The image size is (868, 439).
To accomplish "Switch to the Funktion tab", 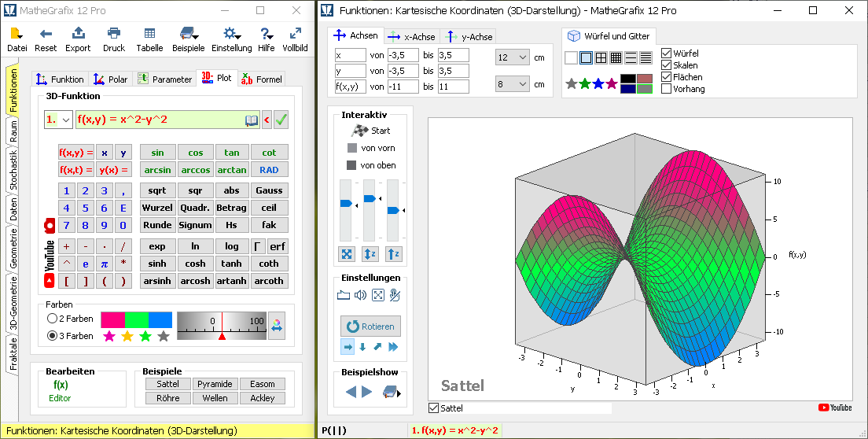I will point(60,79).
